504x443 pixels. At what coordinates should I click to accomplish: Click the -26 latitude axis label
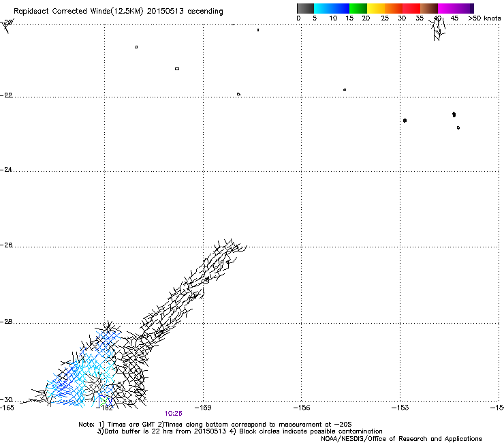pos(6,245)
